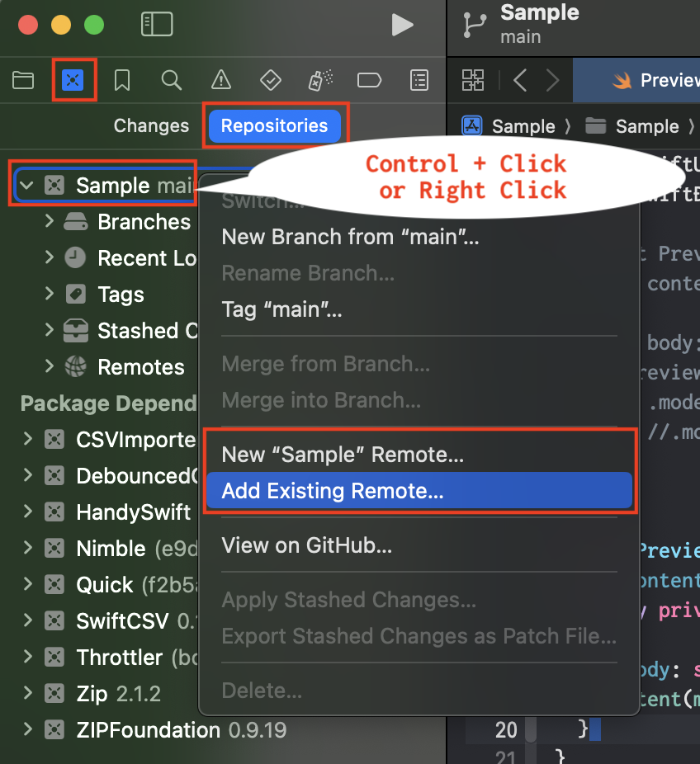The width and height of the screenshot is (700, 764).
Task: Select the Preview editor tab
Action: tap(636, 80)
